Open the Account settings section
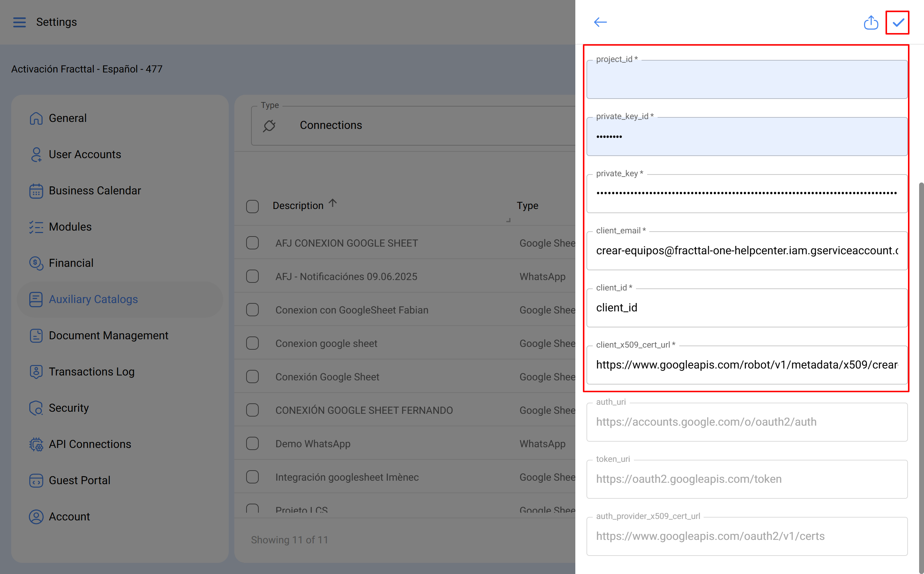The height and width of the screenshot is (574, 924). [69, 516]
